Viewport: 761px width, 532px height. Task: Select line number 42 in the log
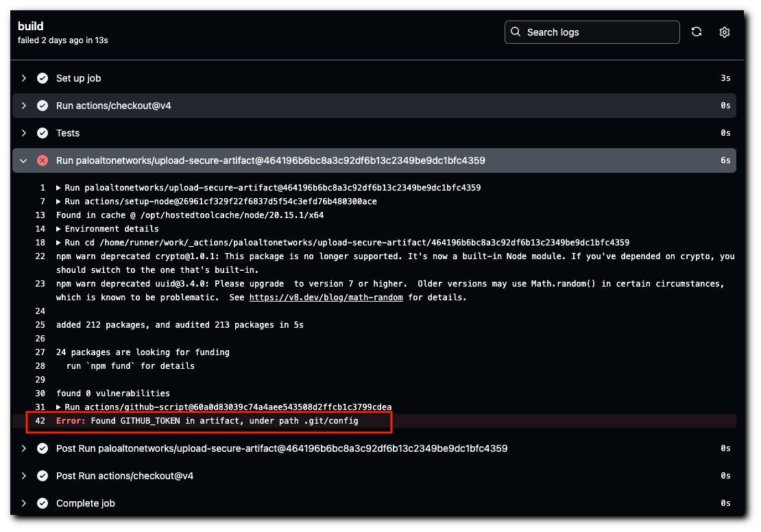point(40,420)
